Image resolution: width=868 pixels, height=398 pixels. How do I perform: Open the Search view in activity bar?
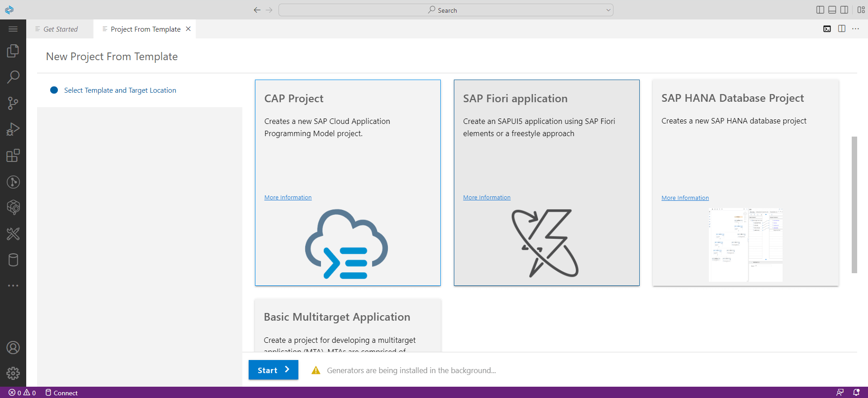click(x=13, y=77)
